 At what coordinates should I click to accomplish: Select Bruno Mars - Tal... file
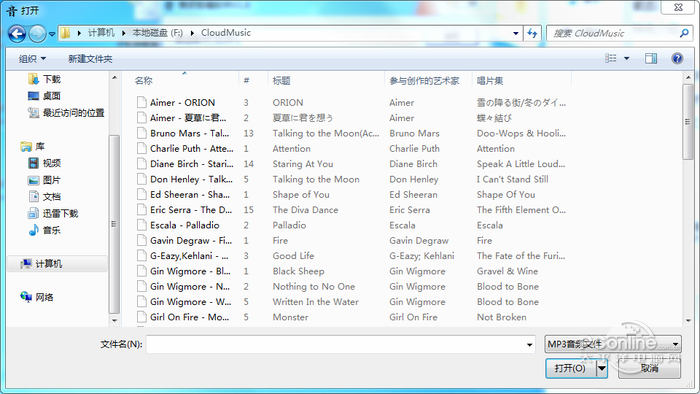click(x=189, y=133)
